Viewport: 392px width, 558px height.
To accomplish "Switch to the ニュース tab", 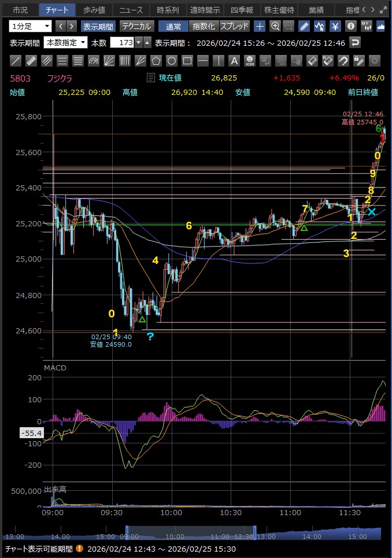I will click(131, 10).
